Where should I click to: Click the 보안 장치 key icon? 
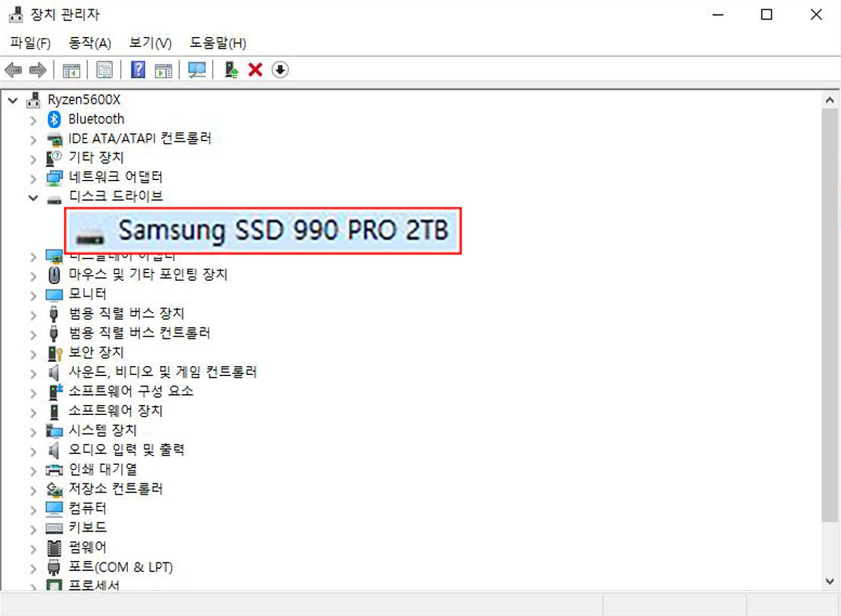click(x=55, y=353)
